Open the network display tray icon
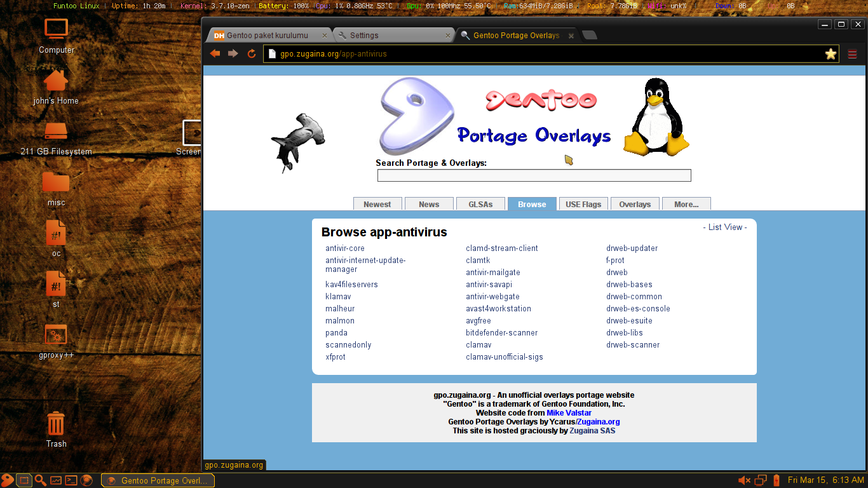 click(x=761, y=480)
